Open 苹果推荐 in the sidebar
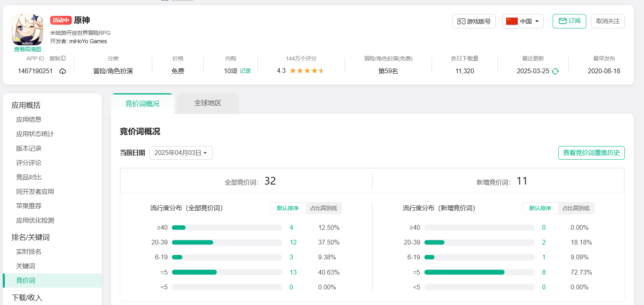 (x=29, y=206)
